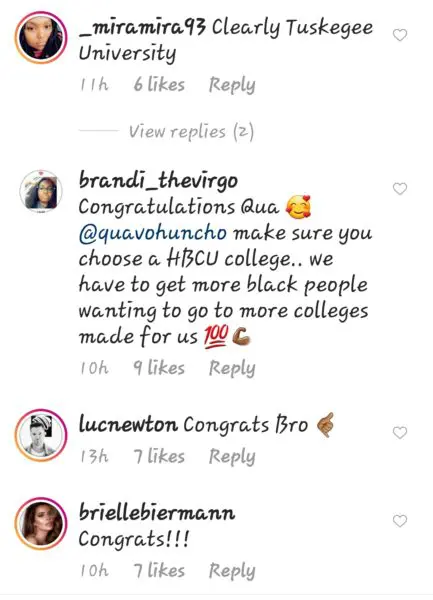Image resolution: width=433 pixels, height=600 pixels.
Task: Like briellebiermann's Congrats comment
Action: click(x=400, y=521)
